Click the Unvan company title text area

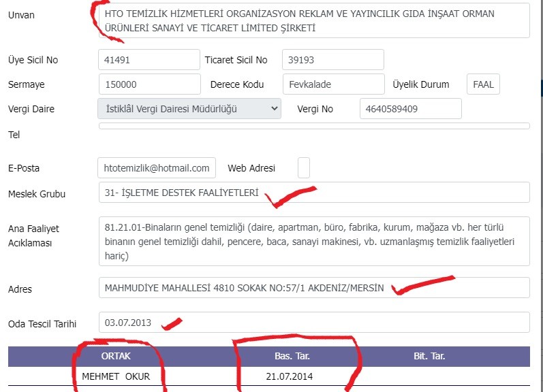(x=314, y=20)
